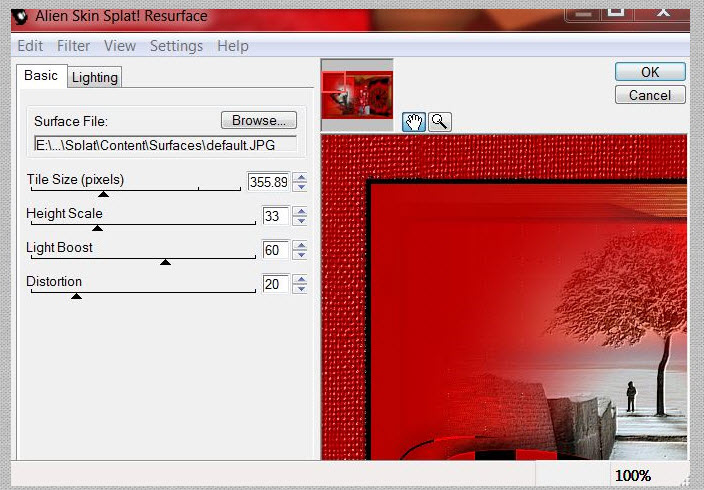Click the Height Scale label
The image size is (704, 490).
point(64,213)
